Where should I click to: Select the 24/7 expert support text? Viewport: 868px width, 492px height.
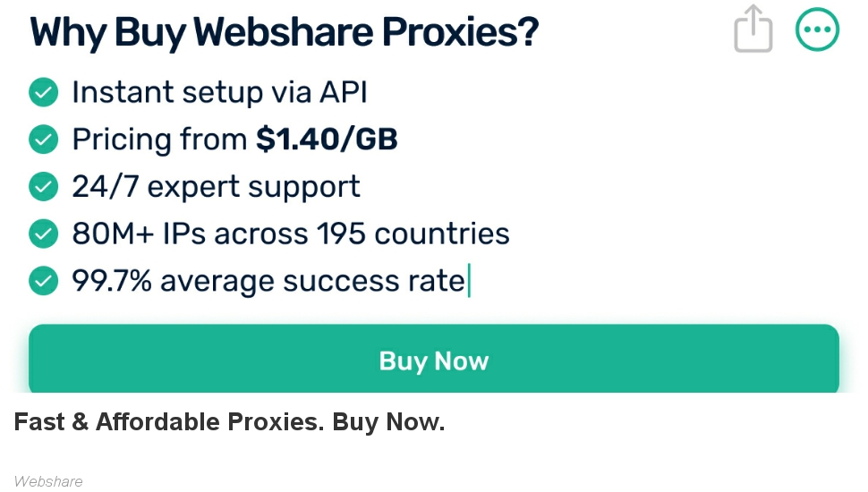pos(216,186)
